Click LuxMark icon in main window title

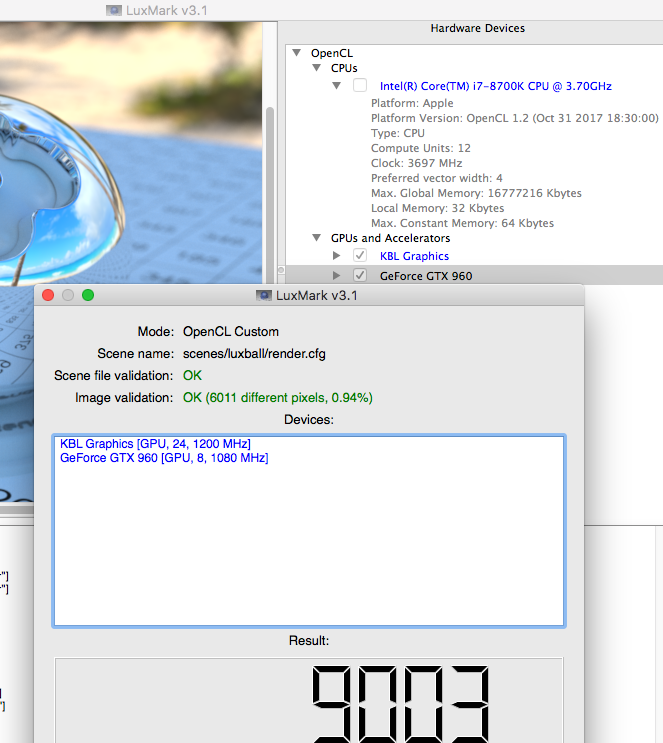pos(114,10)
